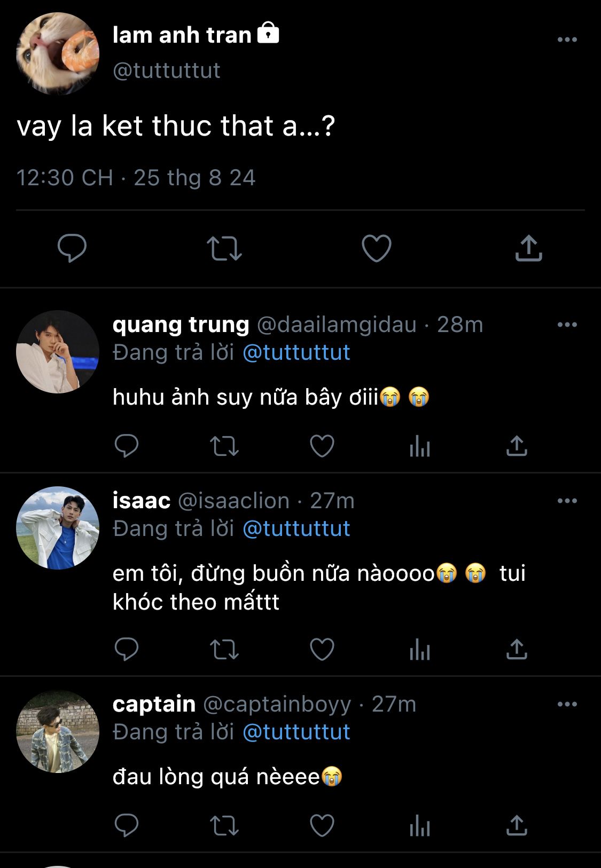This screenshot has width=601, height=868.
Task: Reply to quang trung's comment
Action: tap(127, 446)
